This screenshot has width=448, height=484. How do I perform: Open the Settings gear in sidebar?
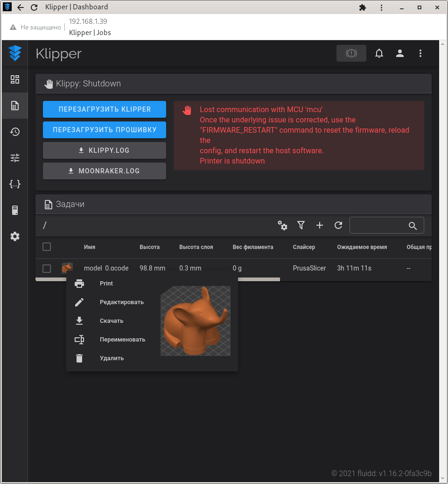[15, 236]
